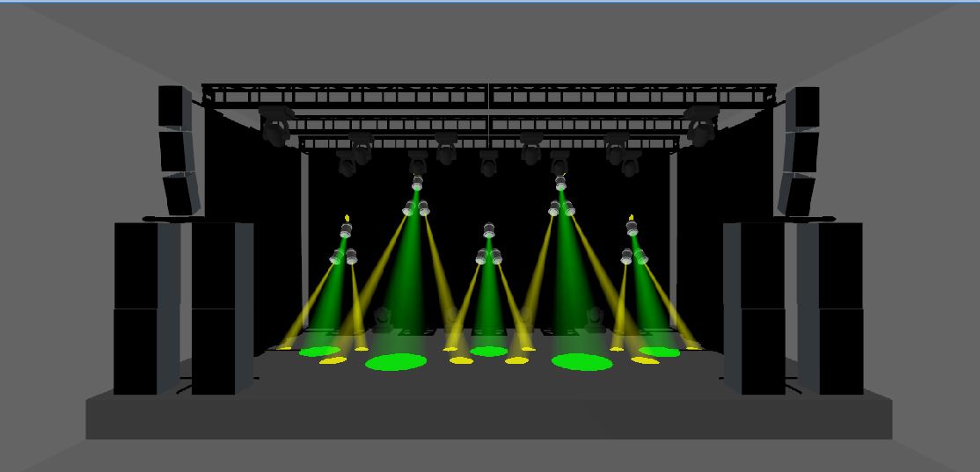Click the large green light pool right of center

click(581, 361)
